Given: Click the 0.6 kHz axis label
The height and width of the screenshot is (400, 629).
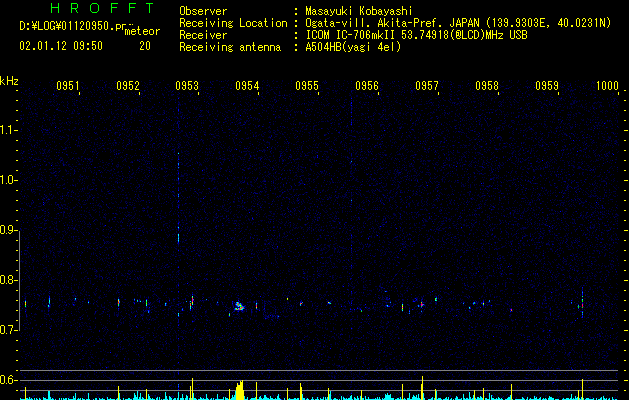Looking at the screenshot, I should tap(7, 380).
